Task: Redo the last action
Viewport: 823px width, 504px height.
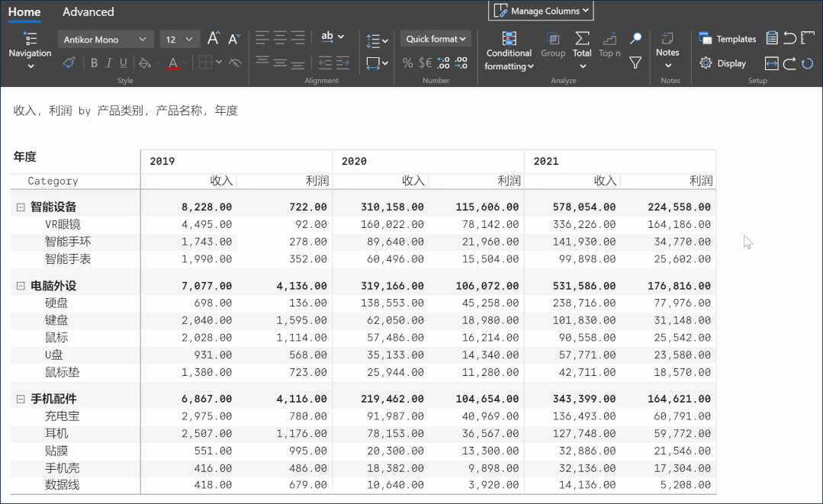Action: (x=789, y=63)
